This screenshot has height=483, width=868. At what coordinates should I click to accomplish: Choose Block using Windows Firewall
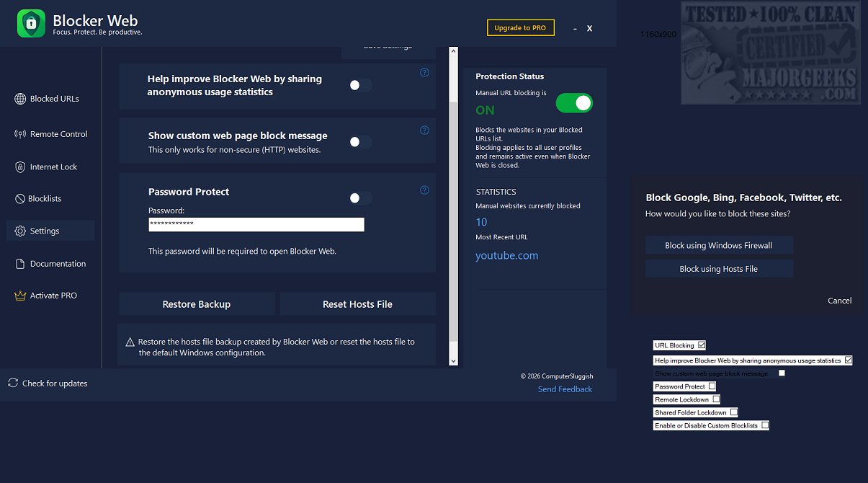click(719, 245)
